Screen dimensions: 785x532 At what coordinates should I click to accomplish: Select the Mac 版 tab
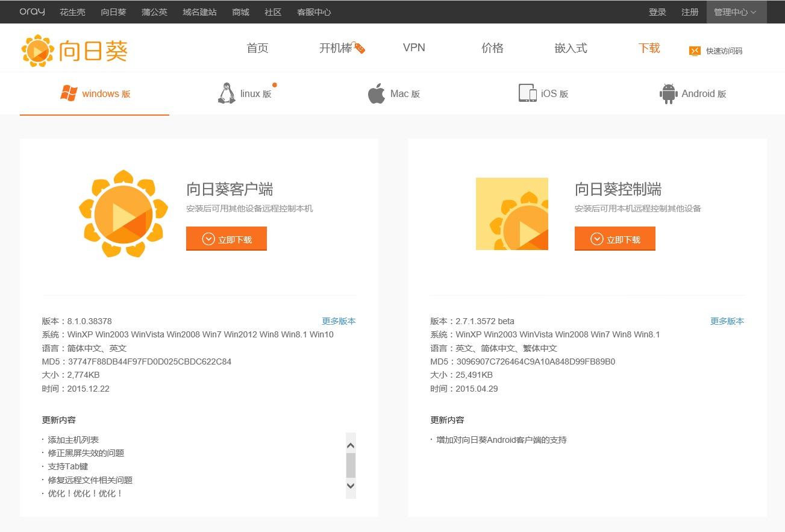click(394, 93)
